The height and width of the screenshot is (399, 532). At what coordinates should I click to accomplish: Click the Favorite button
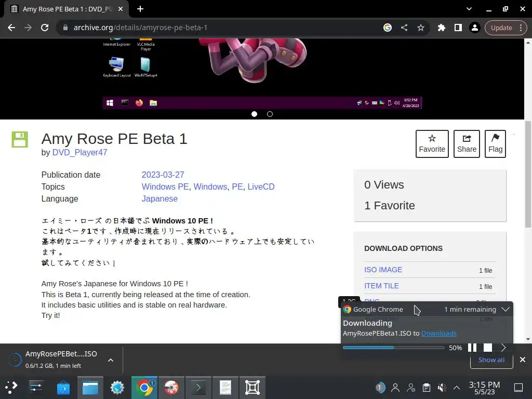click(x=432, y=144)
